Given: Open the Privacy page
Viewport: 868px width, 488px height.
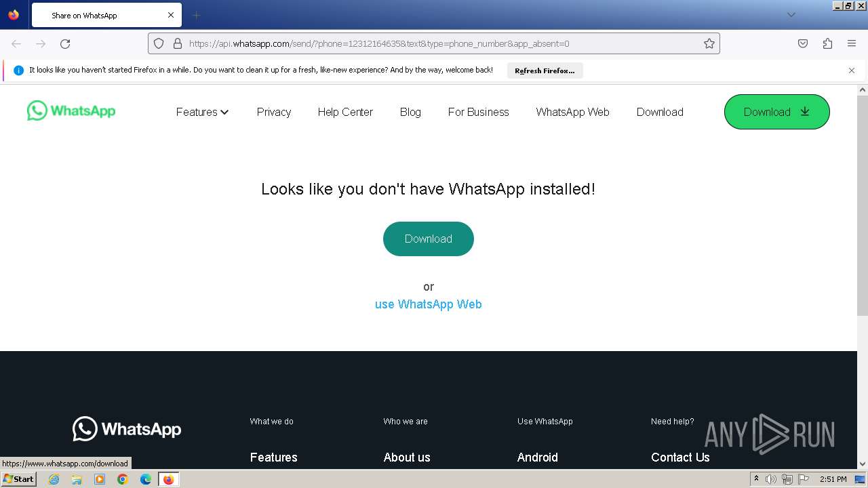Looking at the screenshot, I should [x=274, y=112].
